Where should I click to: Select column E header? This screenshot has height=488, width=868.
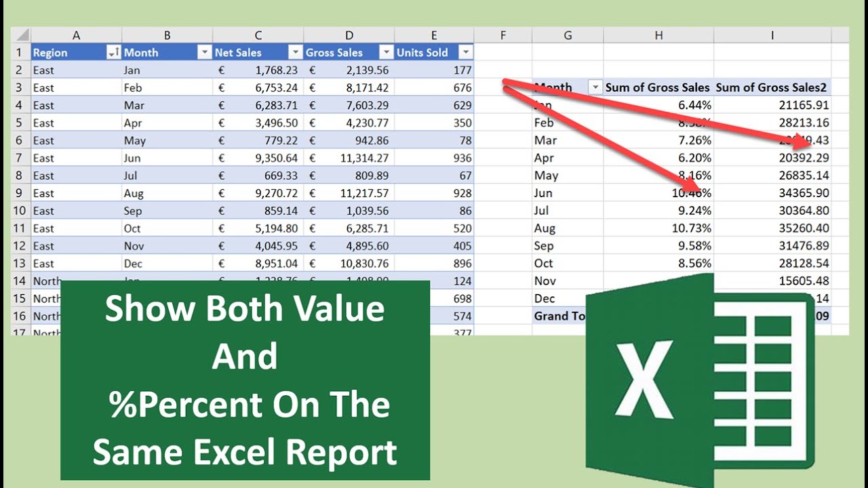434,35
